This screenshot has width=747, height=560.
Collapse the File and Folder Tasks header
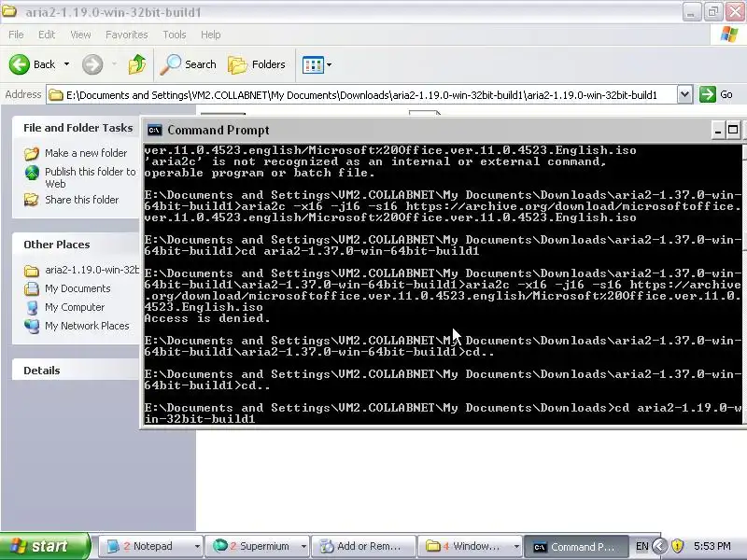[x=78, y=128]
